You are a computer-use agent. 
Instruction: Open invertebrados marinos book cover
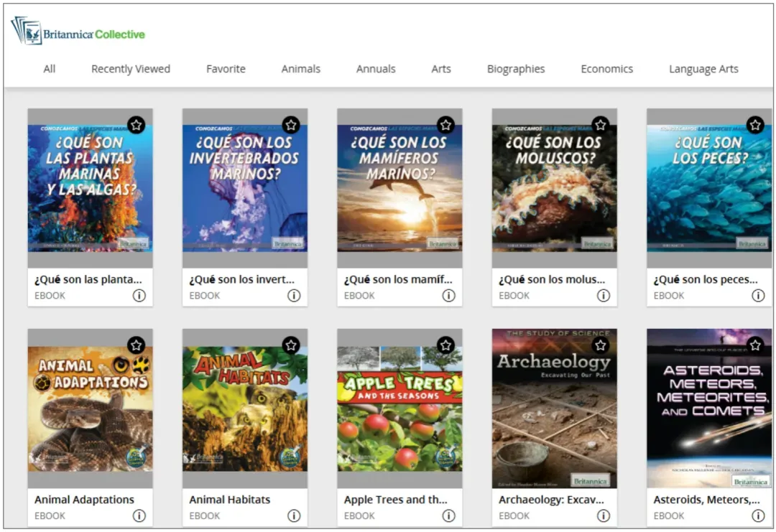pyautogui.click(x=245, y=188)
